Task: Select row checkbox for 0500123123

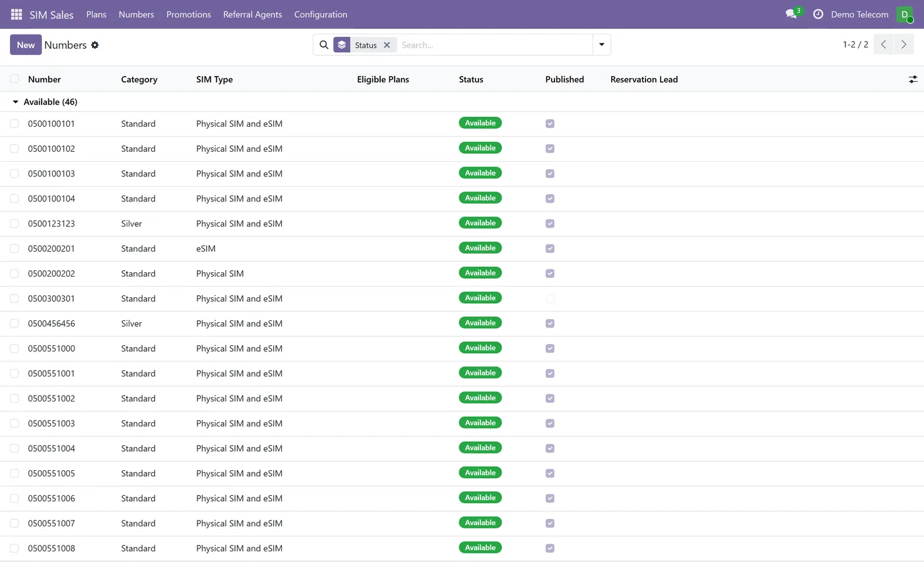Action: [x=15, y=224]
